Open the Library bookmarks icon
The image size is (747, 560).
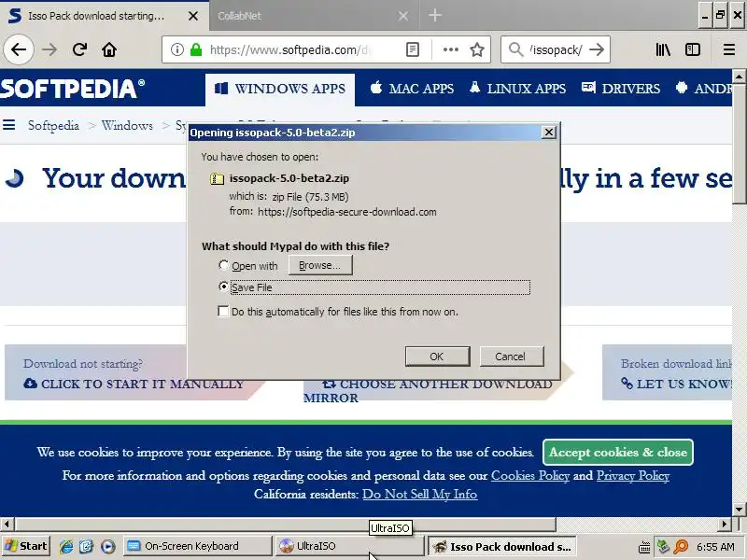pos(663,49)
